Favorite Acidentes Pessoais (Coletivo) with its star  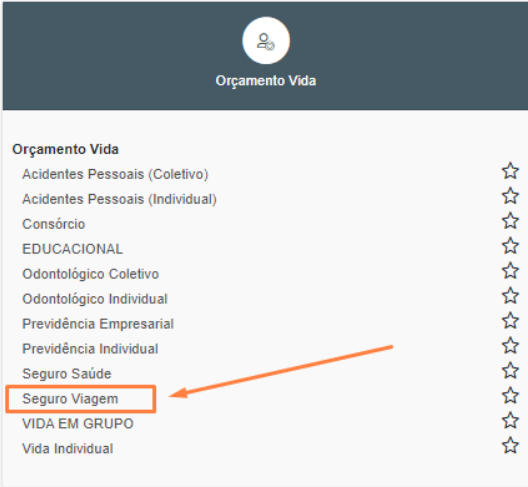(510, 171)
